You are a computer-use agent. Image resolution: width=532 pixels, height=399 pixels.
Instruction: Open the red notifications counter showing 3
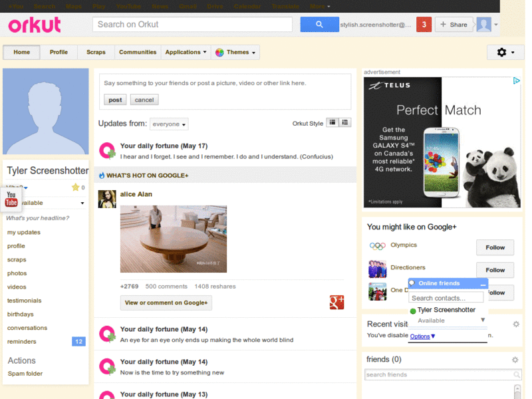pos(424,25)
